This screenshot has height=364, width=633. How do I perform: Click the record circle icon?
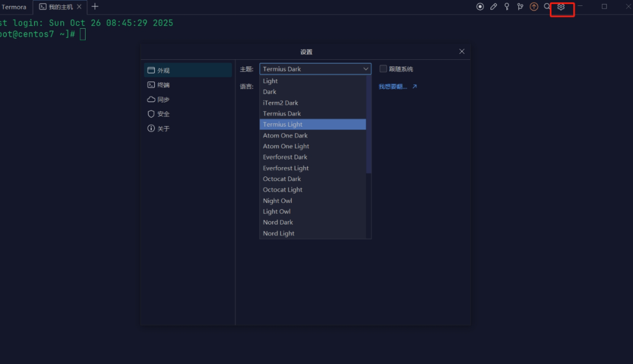pyautogui.click(x=479, y=6)
